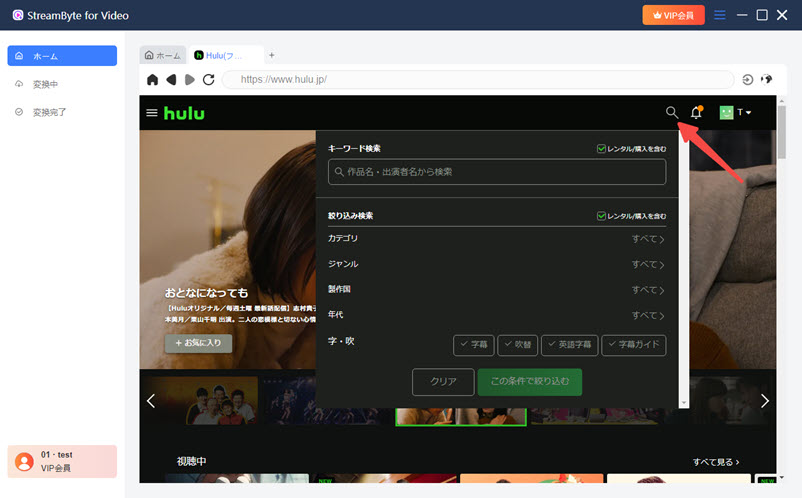Toggle the 吹替 dubbed filter

(x=518, y=345)
